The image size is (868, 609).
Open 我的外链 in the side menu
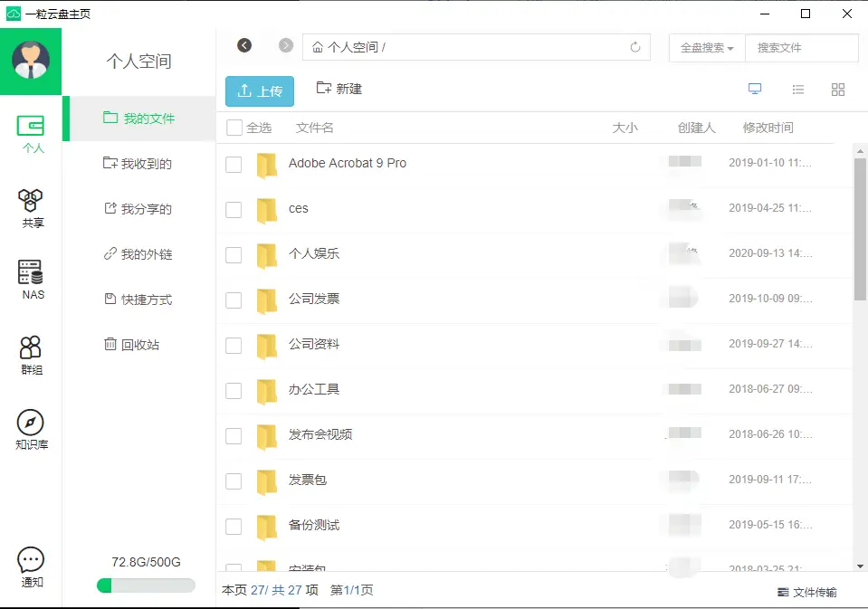(139, 254)
